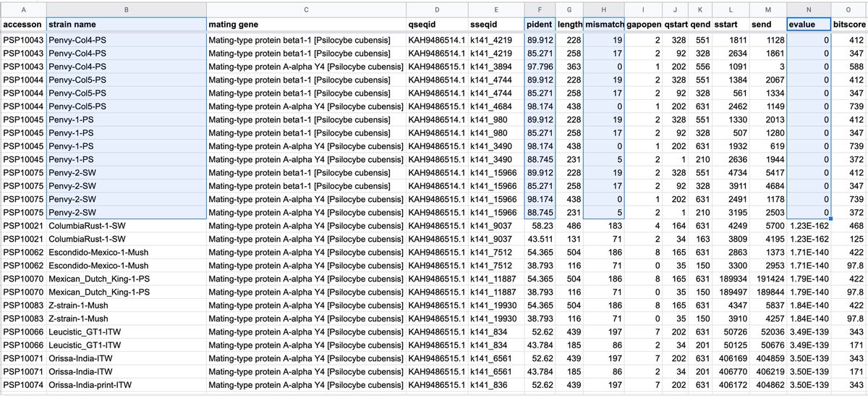This screenshot has height=396, width=868.
Task: Select column O by its letter header
Action: (x=849, y=9)
